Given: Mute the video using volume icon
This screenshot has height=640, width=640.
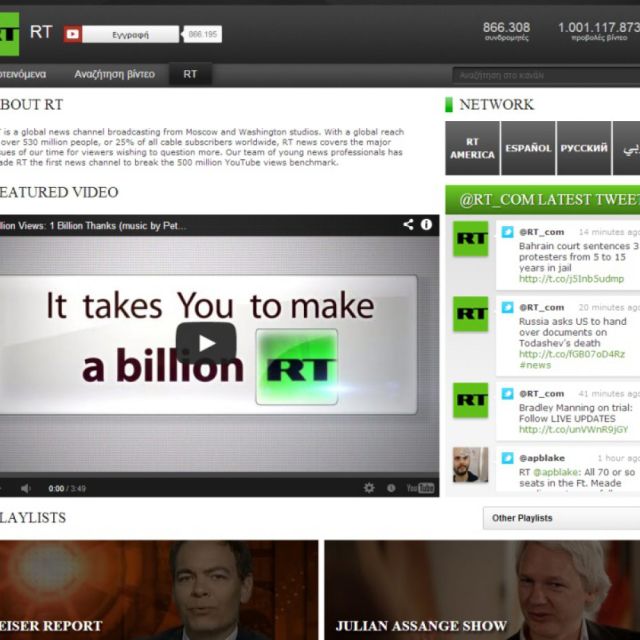Looking at the screenshot, I should (26, 488).
